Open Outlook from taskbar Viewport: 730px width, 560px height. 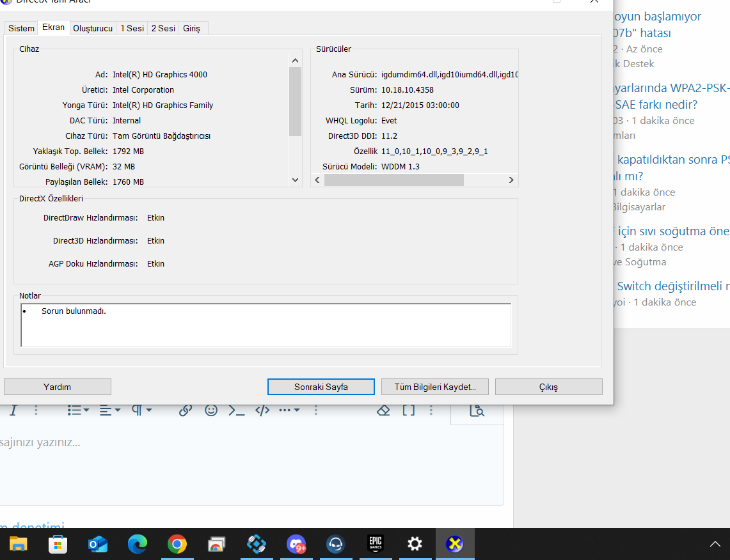click(98, 544)
